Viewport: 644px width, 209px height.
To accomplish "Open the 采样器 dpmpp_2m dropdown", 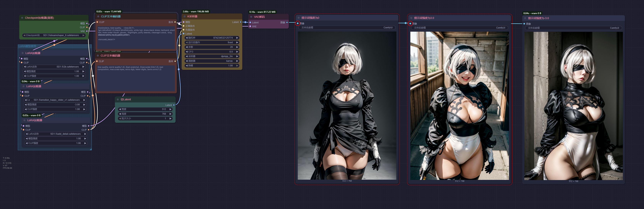I will click(x=212, y=56).
